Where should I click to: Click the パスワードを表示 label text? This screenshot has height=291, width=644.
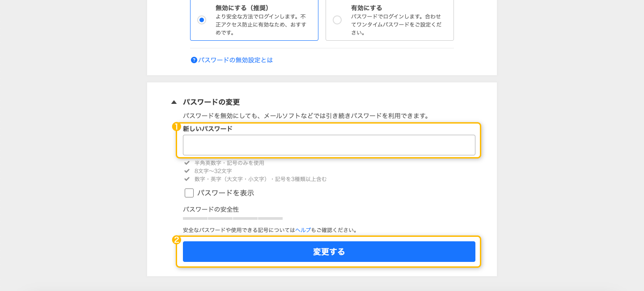pyautogui.click(x=225, y=193)
